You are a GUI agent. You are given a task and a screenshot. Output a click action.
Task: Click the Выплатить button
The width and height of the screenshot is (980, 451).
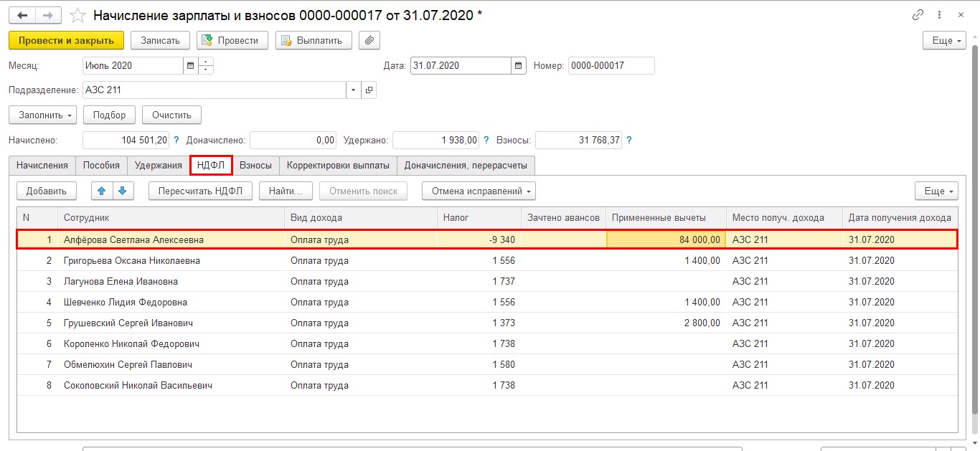314,41
